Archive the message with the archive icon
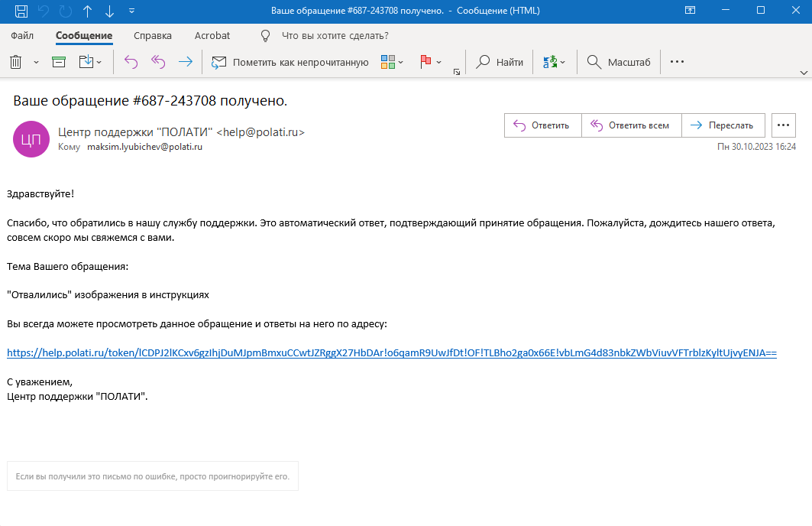 pos(59,63)
